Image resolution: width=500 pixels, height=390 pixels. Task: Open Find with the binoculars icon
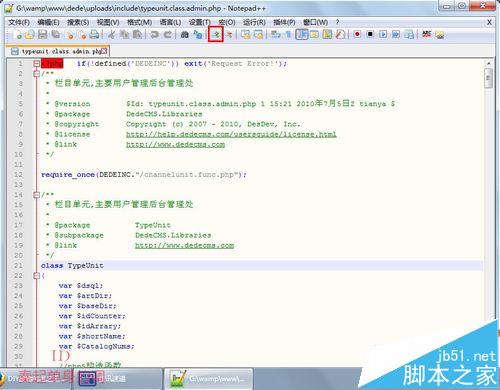(184, 34)
